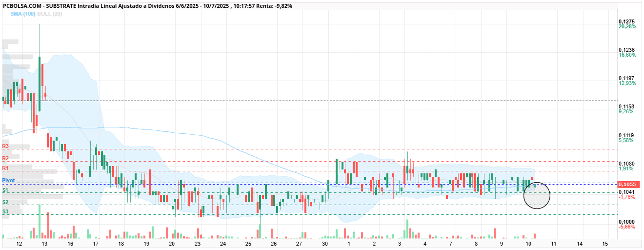This screenshot has width=644, height=250.
Task: Select date 18 on the time axis
Action: point(121,243)
